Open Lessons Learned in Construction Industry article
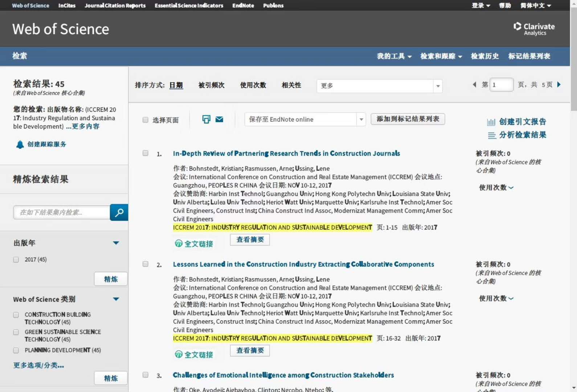Image resolution: width=577 pixels, height=392 pixels. (303, 264)
